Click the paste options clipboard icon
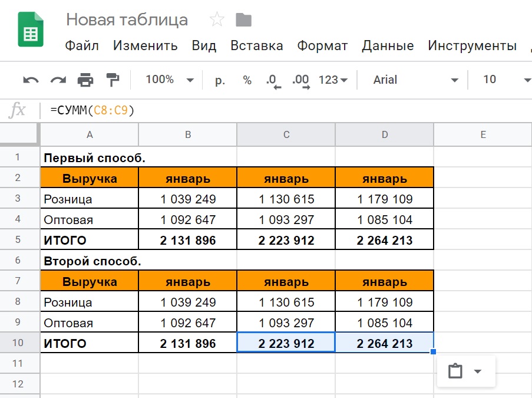 455,371
